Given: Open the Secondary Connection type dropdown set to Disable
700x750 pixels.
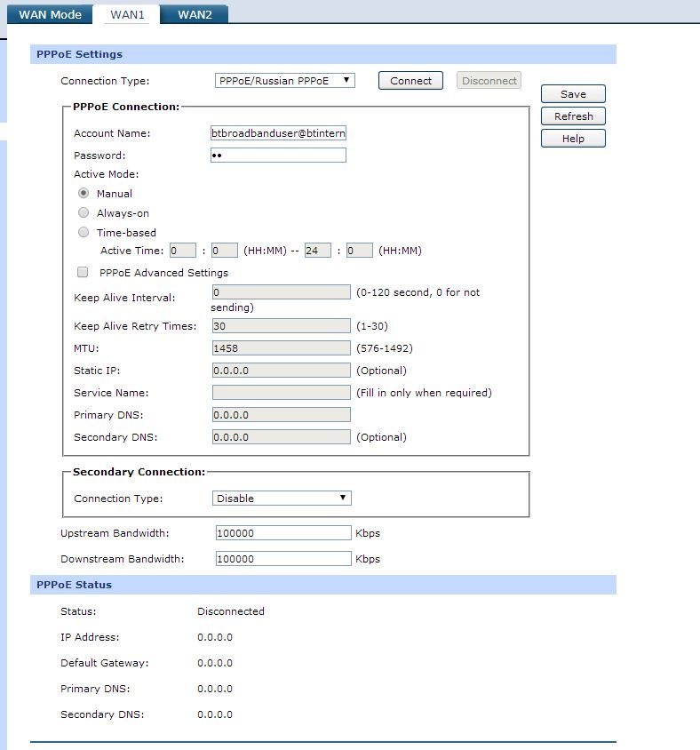Looking at the screenshot, I should point(282,498).
